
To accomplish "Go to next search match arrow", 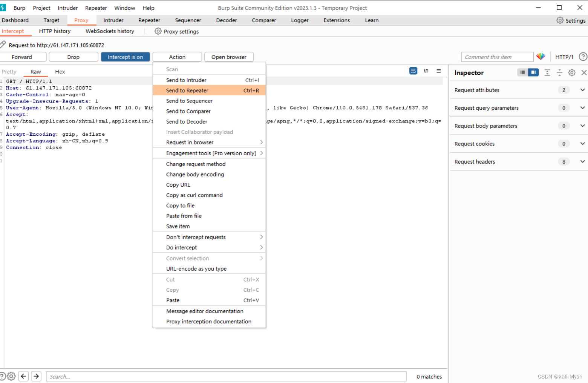I will 36,376.
